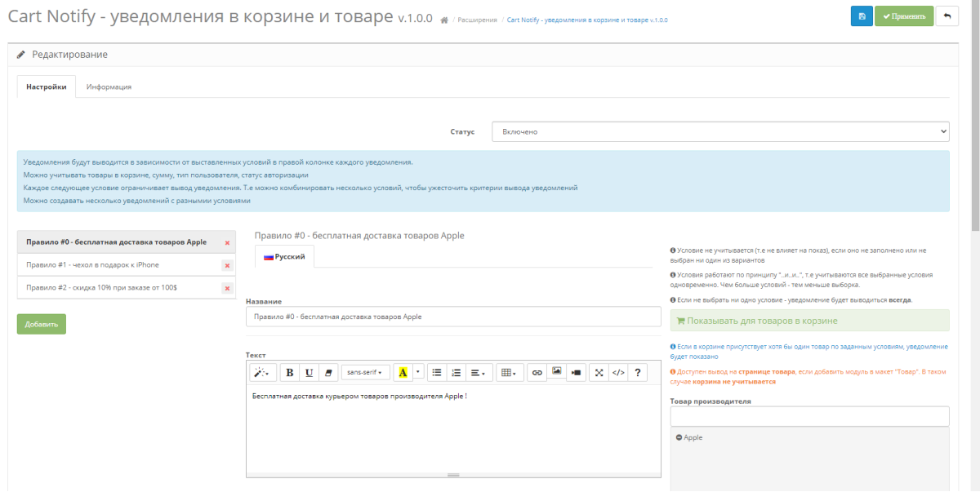The image size is (980, 492).
Task: Insert a hyperlink via link icon
Action: click(x=537, y=372)
